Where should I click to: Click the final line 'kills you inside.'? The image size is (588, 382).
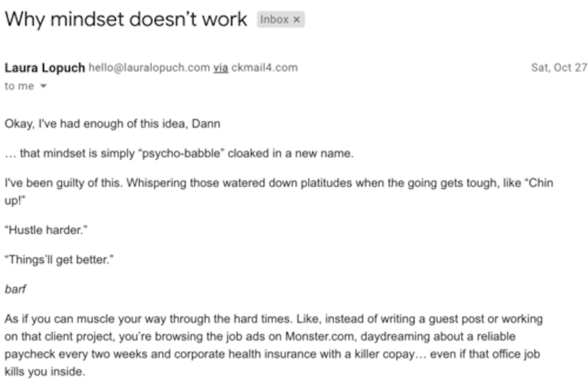point(45,372)
